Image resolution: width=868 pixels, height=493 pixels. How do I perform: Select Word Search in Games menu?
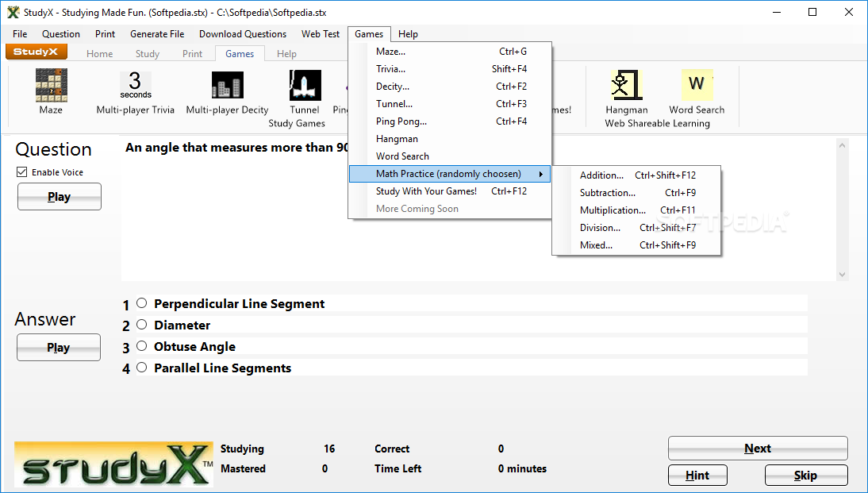coord(450,156)
